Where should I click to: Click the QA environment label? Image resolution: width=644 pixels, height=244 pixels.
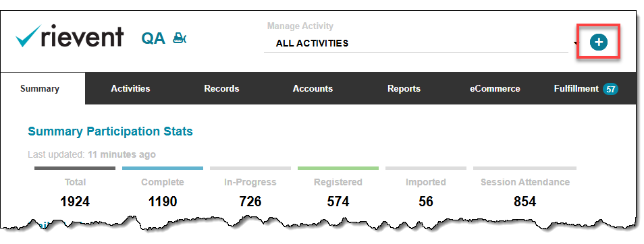click(153, 38)
